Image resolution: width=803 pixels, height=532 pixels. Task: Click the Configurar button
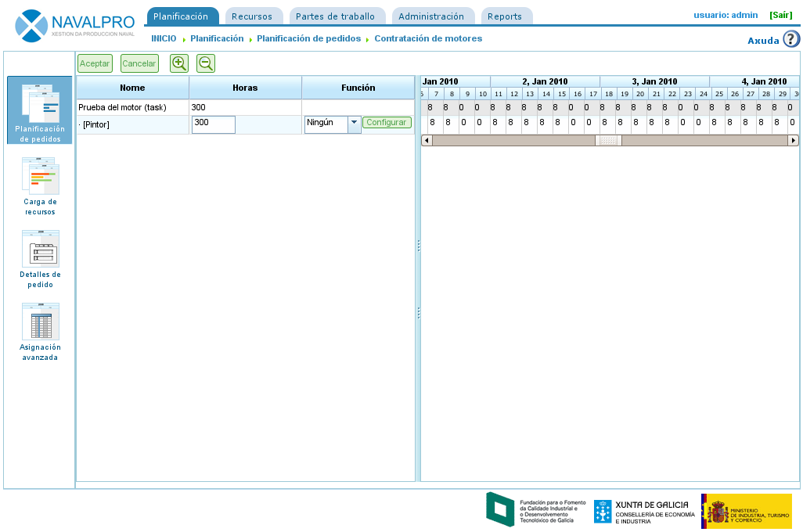(x=387, y=123)
